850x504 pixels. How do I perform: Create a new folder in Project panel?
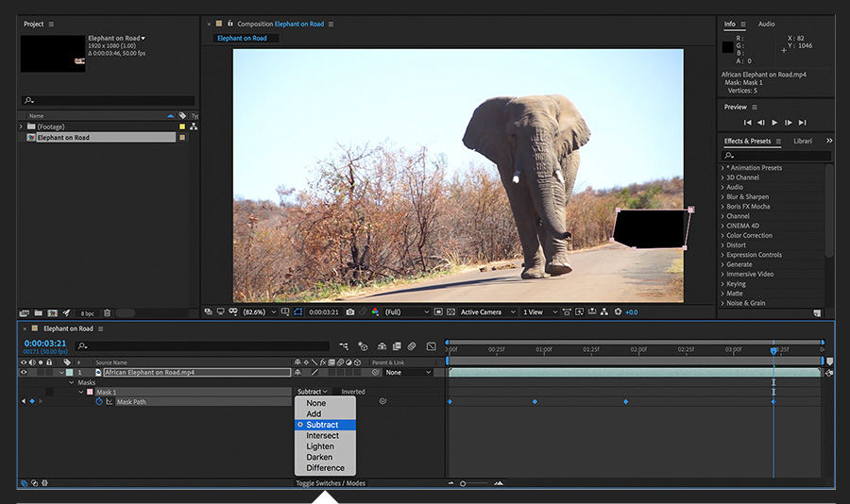39,312
